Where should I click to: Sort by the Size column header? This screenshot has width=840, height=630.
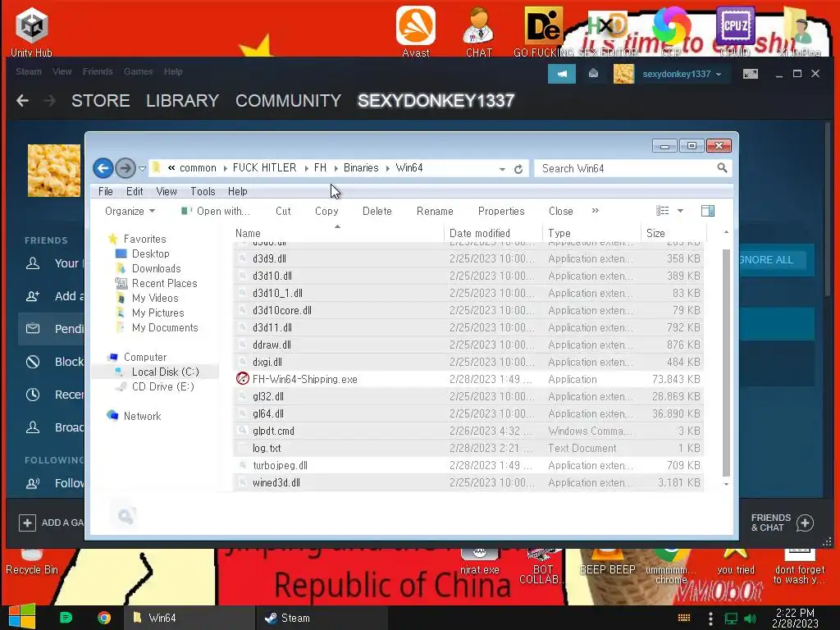[673, 233]
